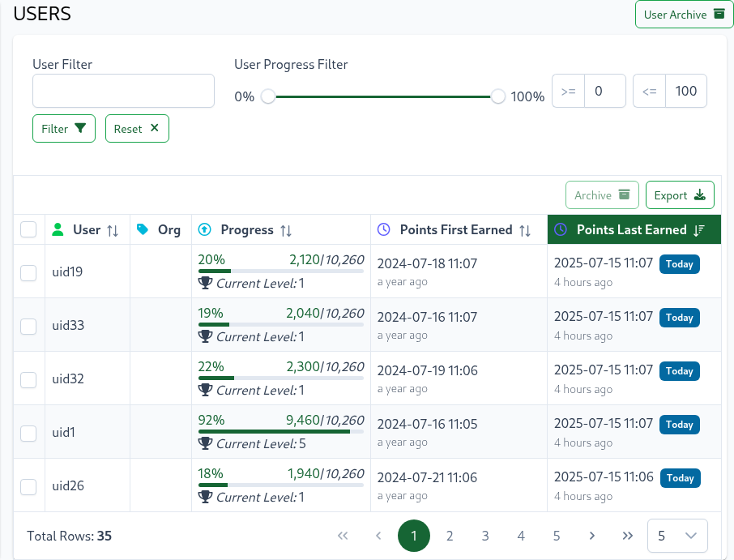The width and height of the screenshot is (734, 560).
Task: Select page 1 in pagination
Action: tap(414, 536)
